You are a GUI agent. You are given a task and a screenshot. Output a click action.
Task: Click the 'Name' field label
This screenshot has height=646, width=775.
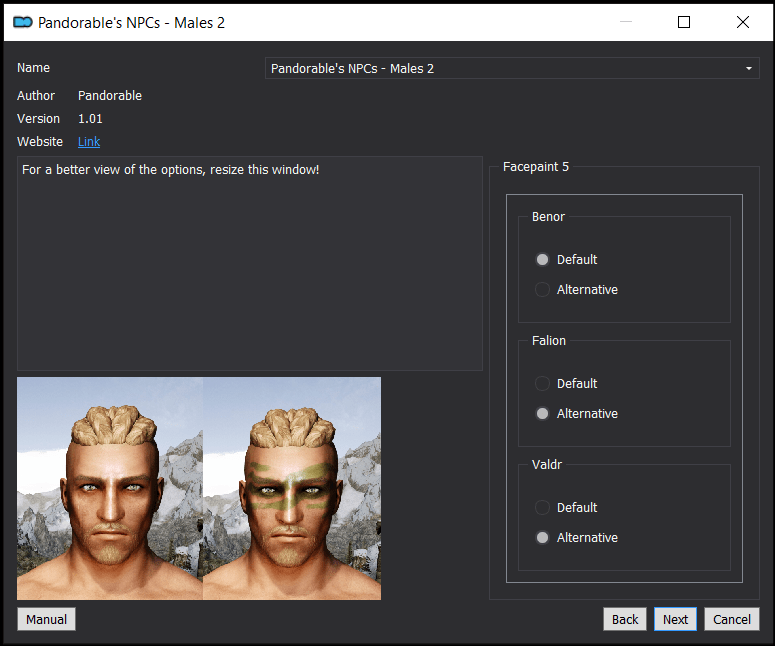pyautogui.click(x=33, y=68)
